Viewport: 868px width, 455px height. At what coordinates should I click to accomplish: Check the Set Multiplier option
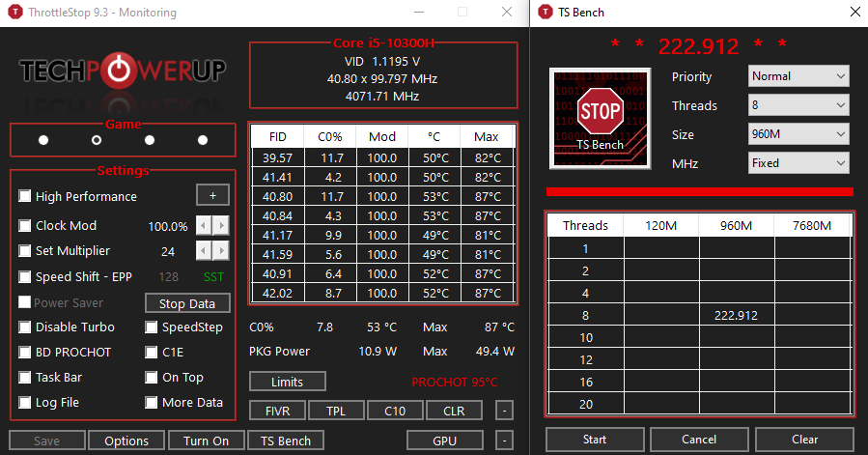[x=24, y=251]
